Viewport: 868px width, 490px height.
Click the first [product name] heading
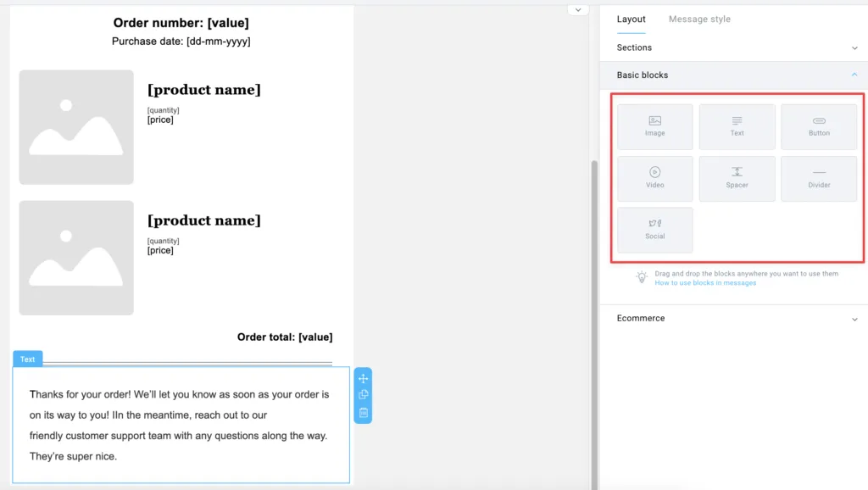pos(203,90)
